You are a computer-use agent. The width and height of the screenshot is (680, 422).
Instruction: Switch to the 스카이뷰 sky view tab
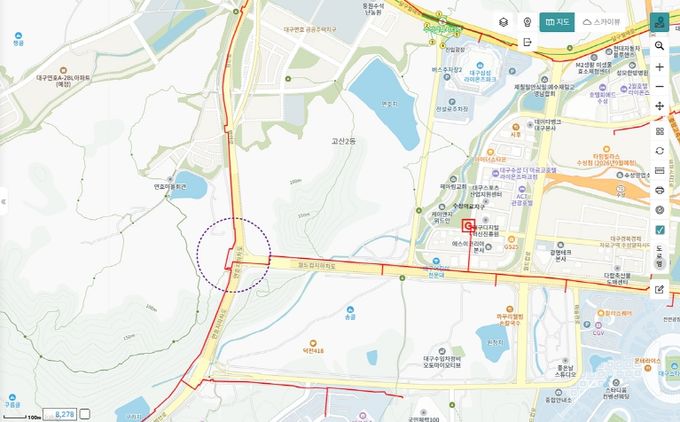[601, 22]
